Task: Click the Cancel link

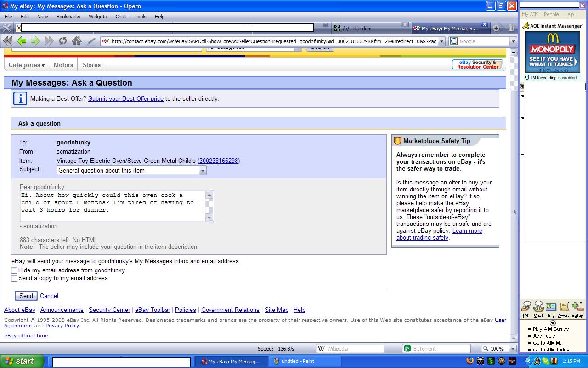Action: tap(49, 296)
